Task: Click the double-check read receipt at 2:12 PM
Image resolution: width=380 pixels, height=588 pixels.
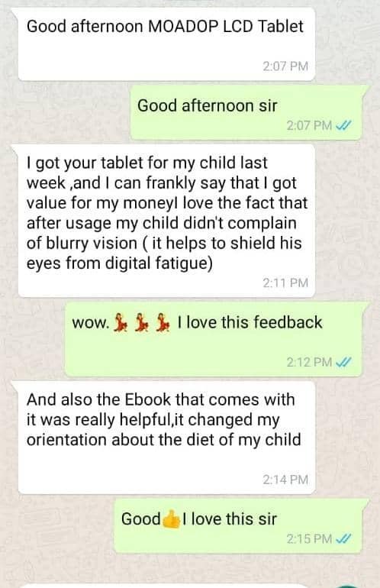Action: point(343,362)
